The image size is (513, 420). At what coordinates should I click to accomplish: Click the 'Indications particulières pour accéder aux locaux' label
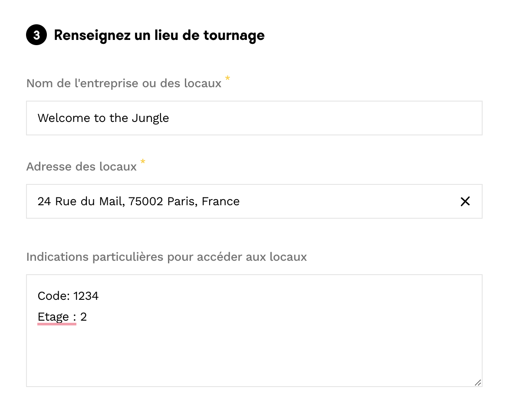tap(166, 257)
